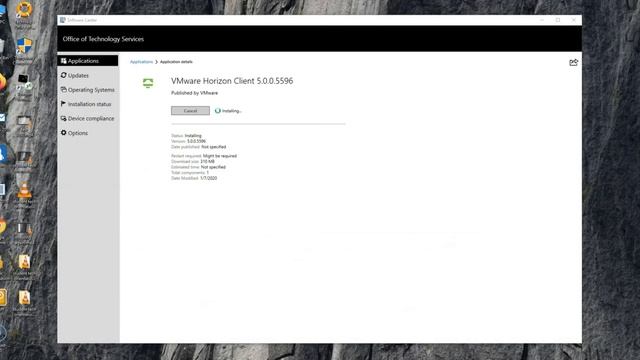
Task: Click the Options gear icon
Action: pyautogui.click(x=64, y=133)
